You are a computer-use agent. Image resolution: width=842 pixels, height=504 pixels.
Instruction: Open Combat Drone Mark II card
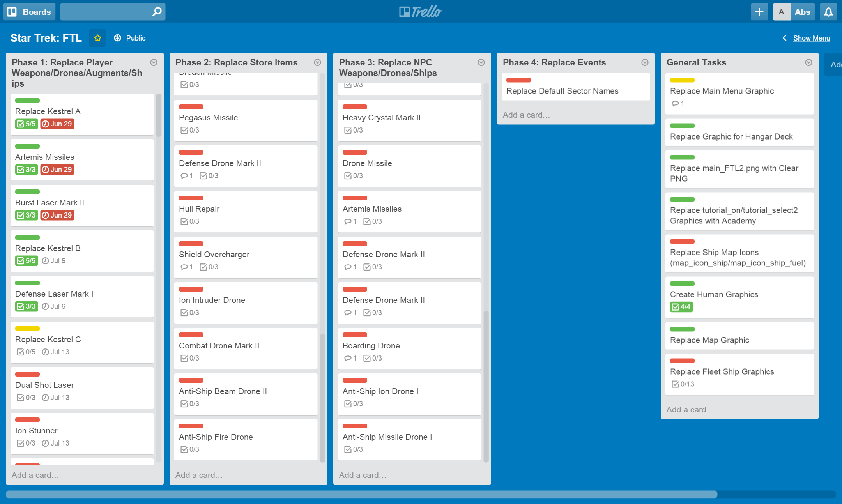pos(246,348)
